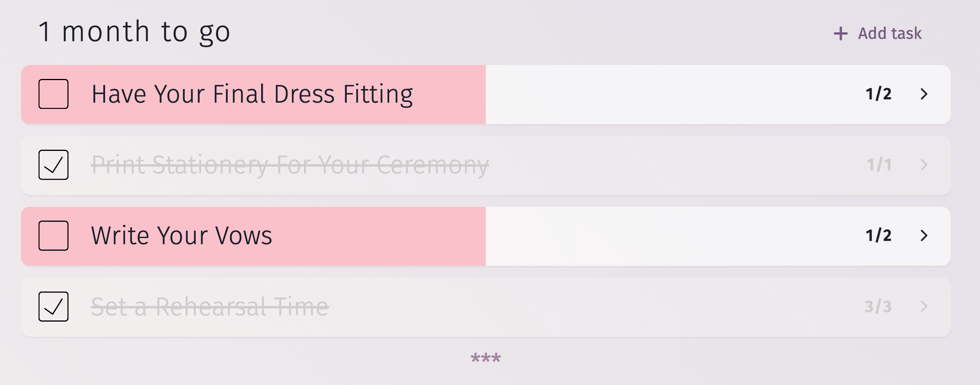
Task: Expand the Final Dress Fitting chevron arrow
Action: pos(924,94)
